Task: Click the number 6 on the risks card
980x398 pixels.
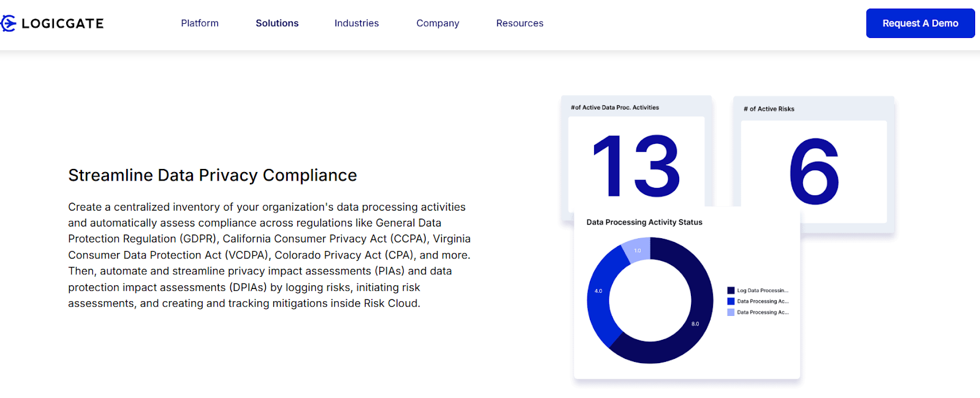Action: (813, 171)
